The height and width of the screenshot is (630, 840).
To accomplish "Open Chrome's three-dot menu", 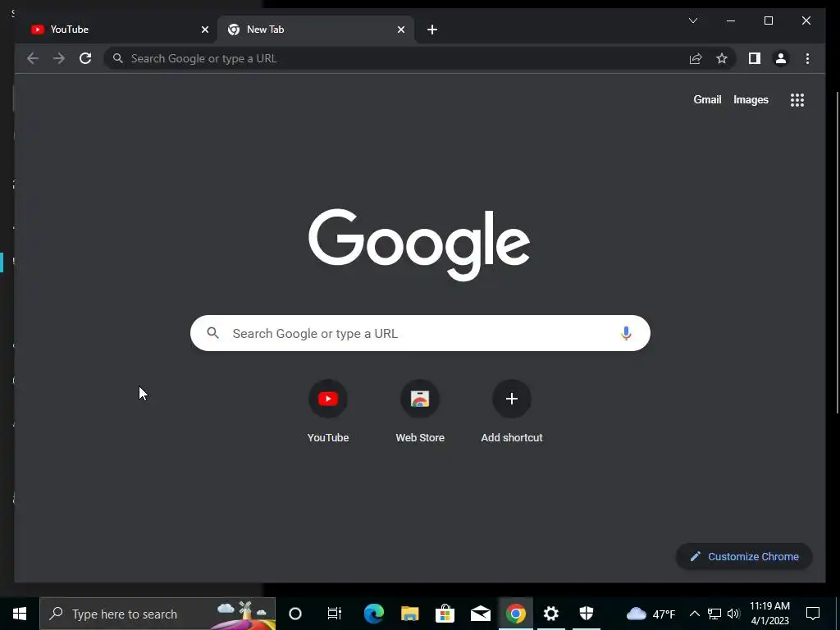I will pyautogui.click(x=807, y=58).
